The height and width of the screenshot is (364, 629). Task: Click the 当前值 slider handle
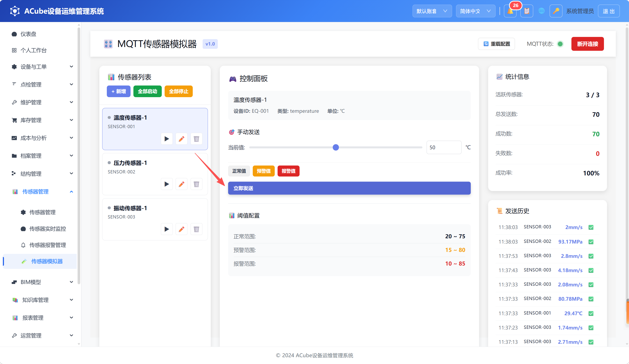[336, 147]
